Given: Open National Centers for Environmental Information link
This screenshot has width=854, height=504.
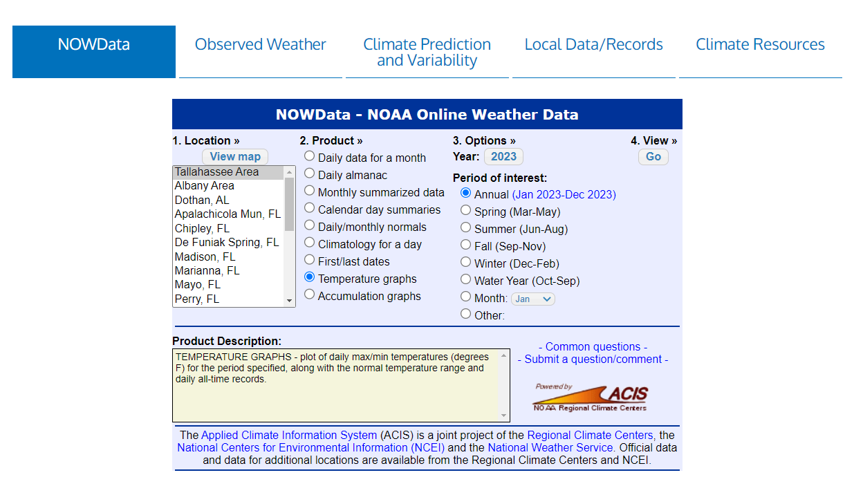Looking at the screenshot, I should pos(311,447).
